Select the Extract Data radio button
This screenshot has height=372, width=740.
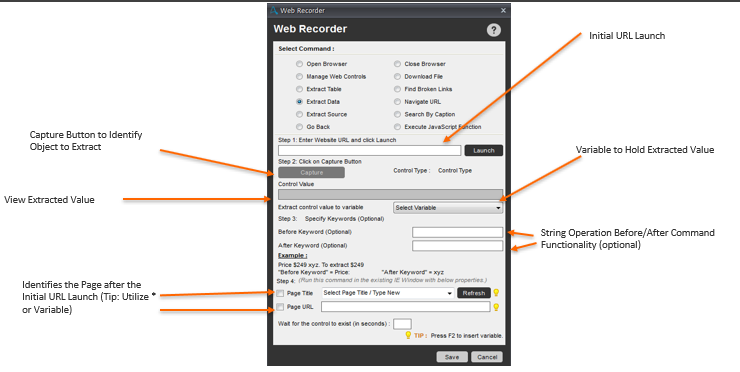299,101
